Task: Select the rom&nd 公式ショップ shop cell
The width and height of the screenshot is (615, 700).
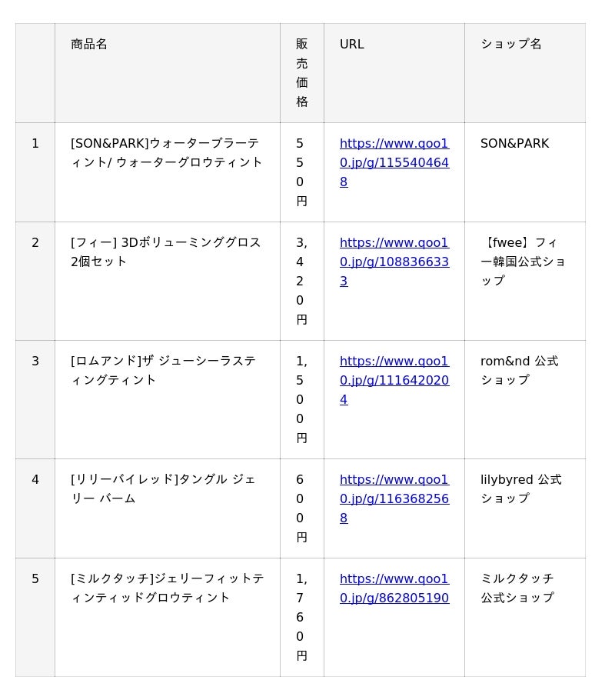Action: pos(519,370)
